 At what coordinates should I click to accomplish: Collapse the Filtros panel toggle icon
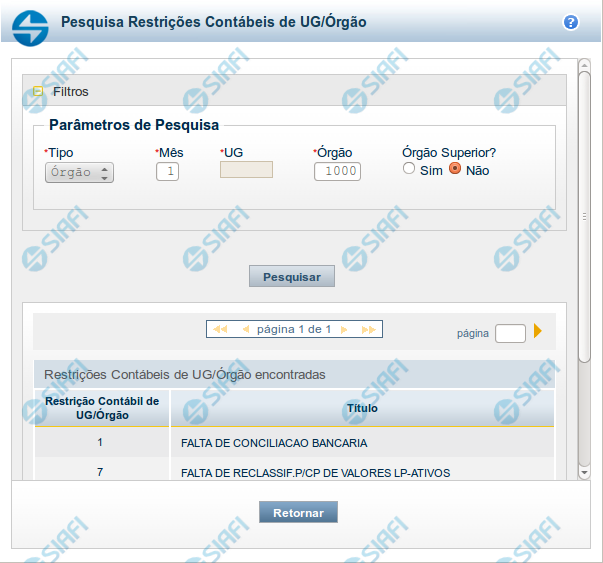39,91
